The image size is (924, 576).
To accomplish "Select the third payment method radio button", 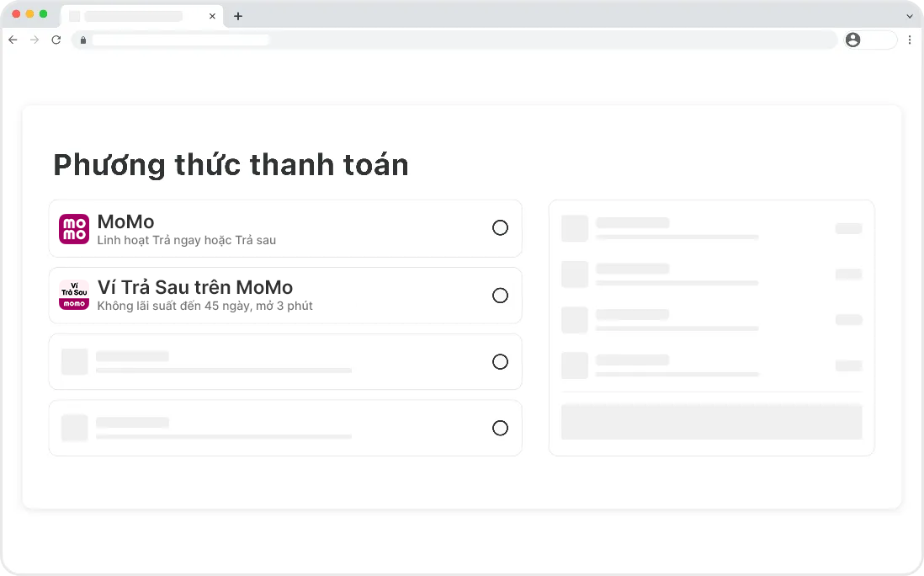I will pos(500,362).
